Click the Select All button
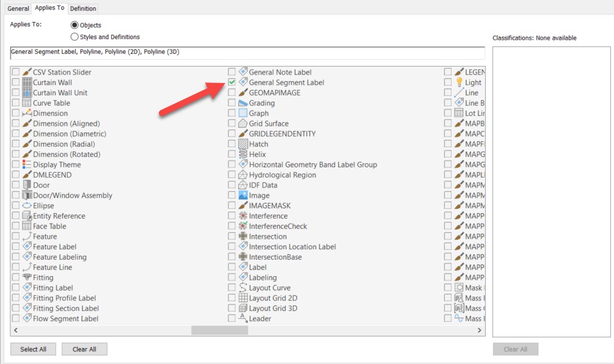 pos(33,349)
